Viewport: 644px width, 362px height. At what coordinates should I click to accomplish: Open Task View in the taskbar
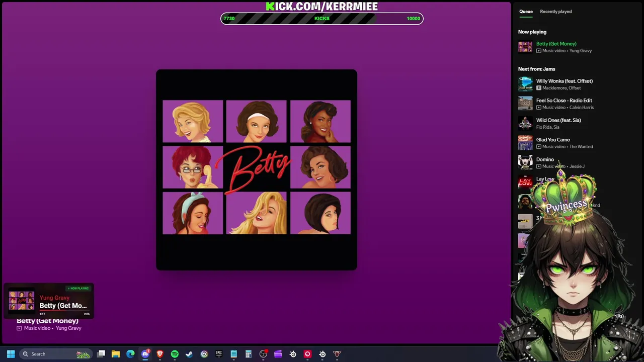(x=101, y=354)
